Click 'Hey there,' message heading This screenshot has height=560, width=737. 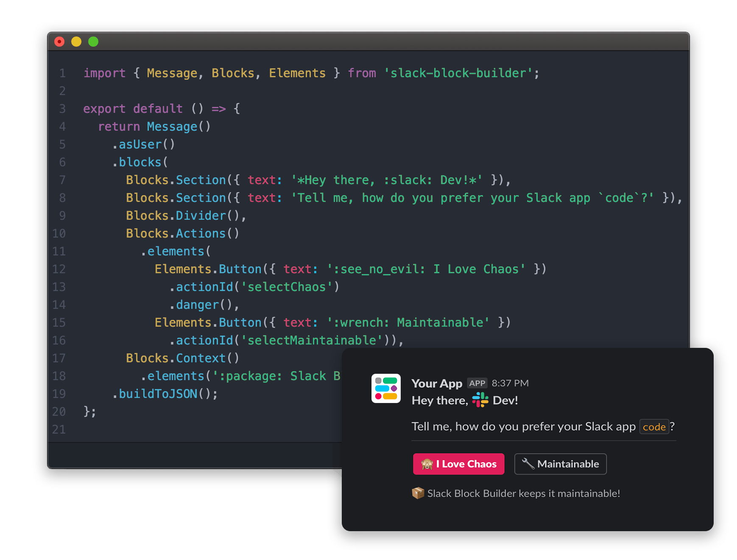point(440,400)
